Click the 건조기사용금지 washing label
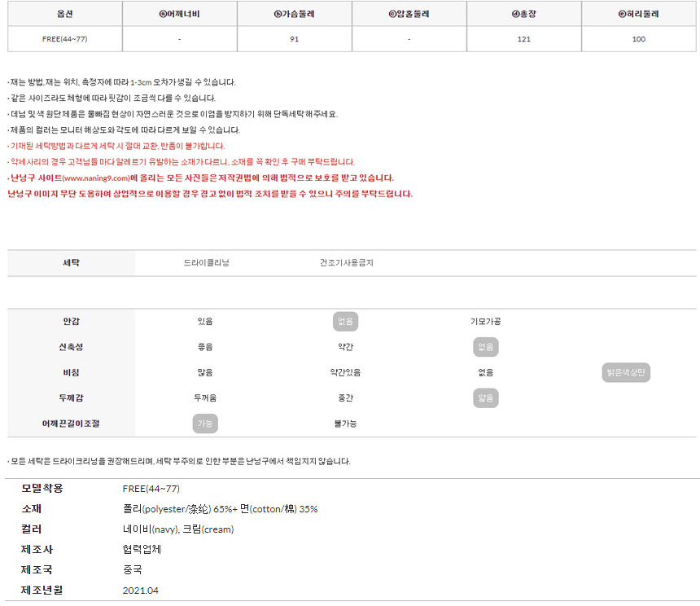700x606 pixels. coord(347,263)
